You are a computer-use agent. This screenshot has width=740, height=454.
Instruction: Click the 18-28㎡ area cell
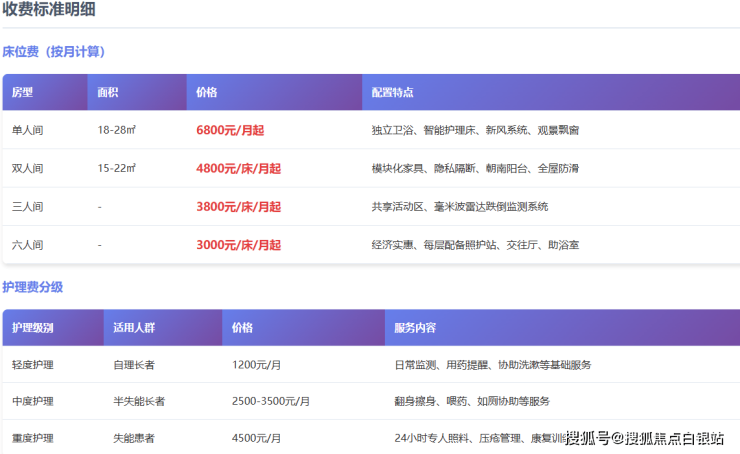117,130
